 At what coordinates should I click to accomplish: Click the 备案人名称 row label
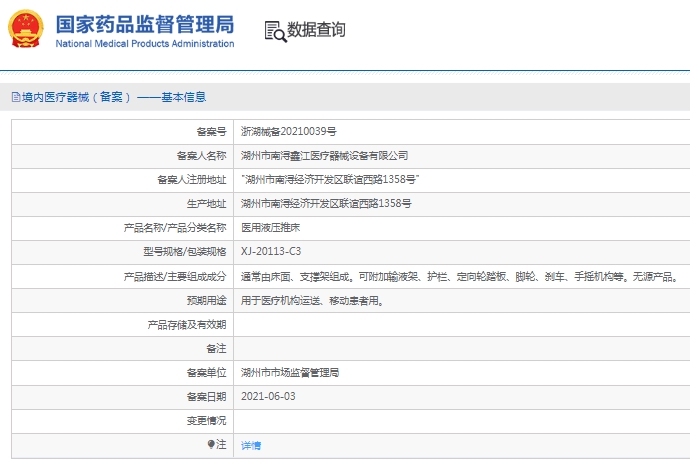coord(202,155)
